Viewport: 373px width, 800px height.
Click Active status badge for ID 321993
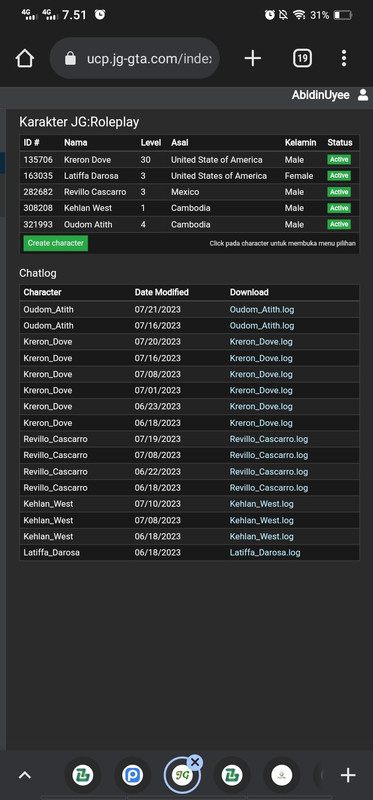coord(339,224)
